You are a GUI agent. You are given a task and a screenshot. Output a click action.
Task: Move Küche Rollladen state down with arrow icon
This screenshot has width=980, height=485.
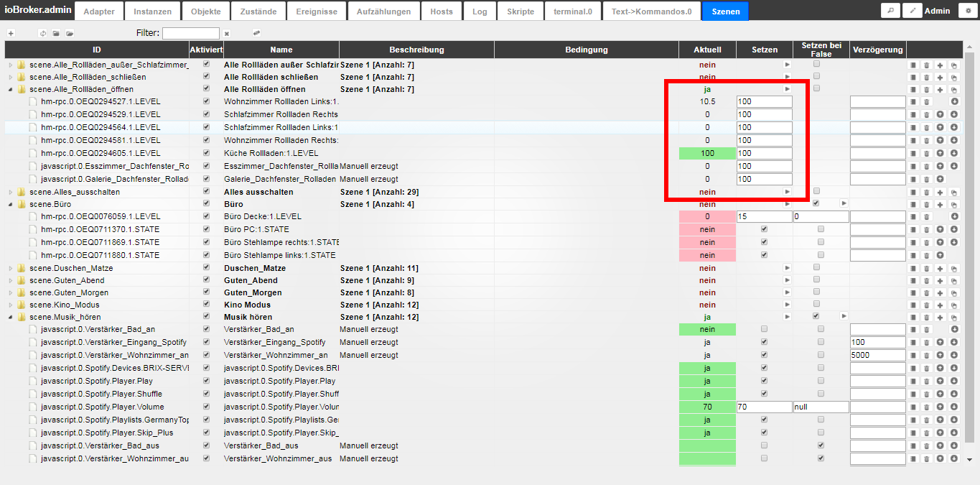[x=954, y=154]
